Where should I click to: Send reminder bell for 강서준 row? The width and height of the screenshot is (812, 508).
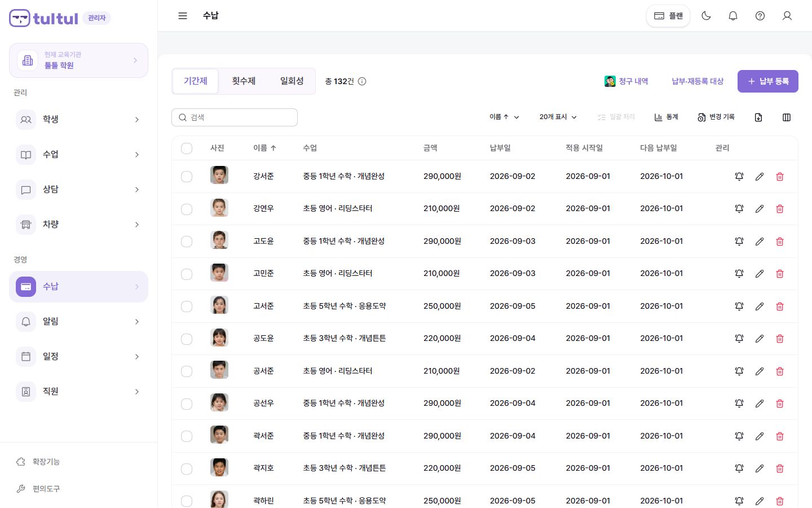click(x=739, y=177)
